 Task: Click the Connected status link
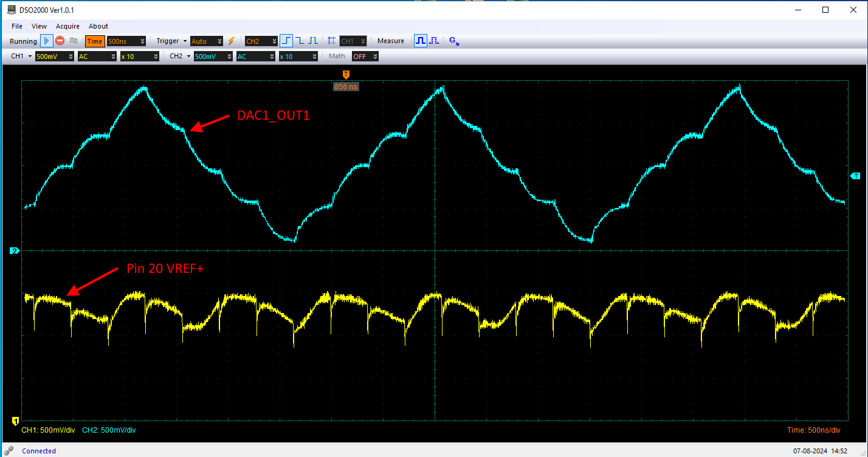38,451
